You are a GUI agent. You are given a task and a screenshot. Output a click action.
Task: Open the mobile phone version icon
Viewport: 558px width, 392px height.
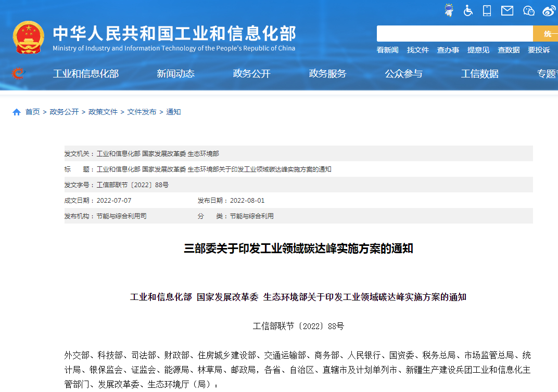tap(487, 11)
